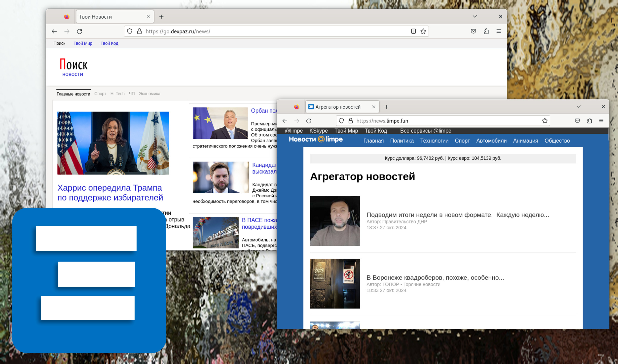The height and width of the screenshot is (364, 618).
Task: Bookmark the dexpaz.ru news page
Action: pyautogui.click(x=423, y=31)
